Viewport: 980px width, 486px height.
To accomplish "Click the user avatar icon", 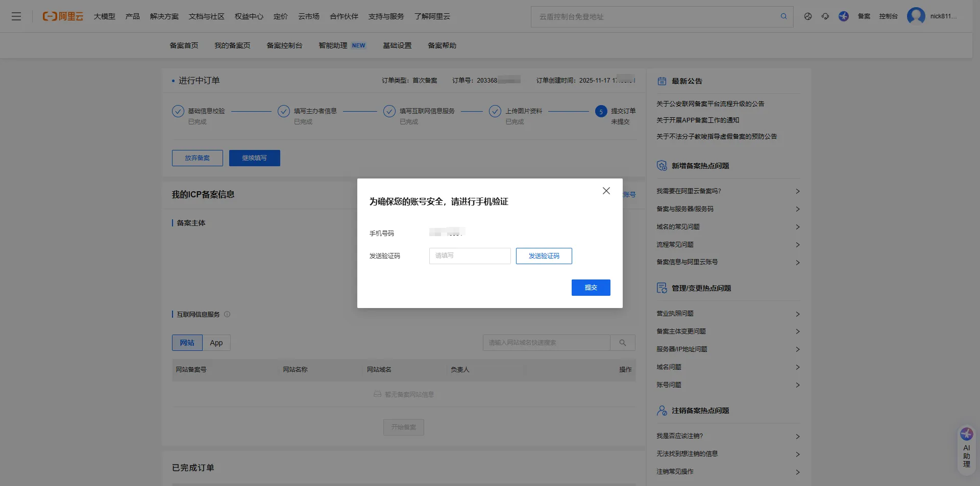I will point(916,16).
